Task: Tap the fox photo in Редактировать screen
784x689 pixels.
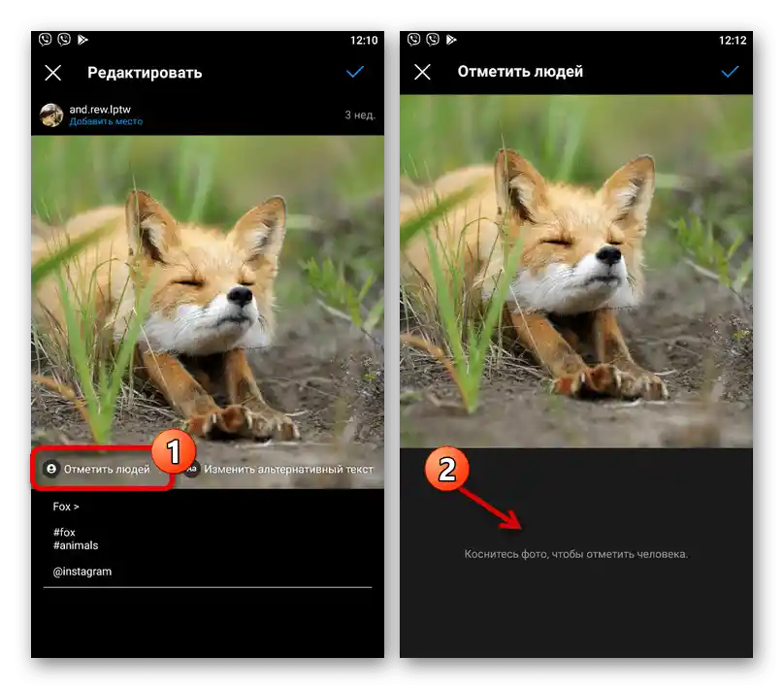Action: tap(208, 312)
